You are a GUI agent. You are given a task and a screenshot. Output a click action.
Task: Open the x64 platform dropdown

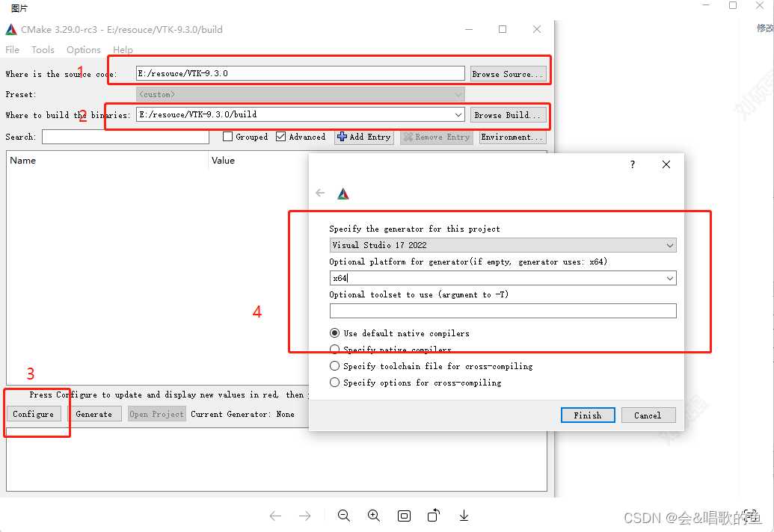[x=671, y=278]
